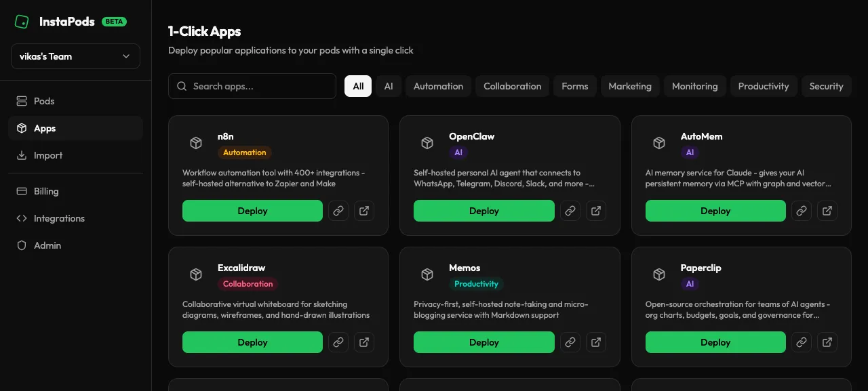Click the AutoMem AI tag
Screen dimensions: 868x391
pos(690,152)
